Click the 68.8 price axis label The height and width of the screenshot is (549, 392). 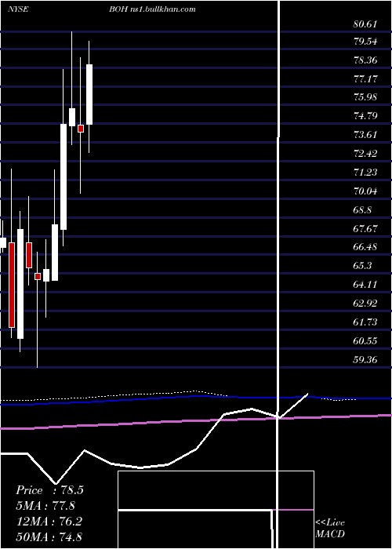[362, 210]
